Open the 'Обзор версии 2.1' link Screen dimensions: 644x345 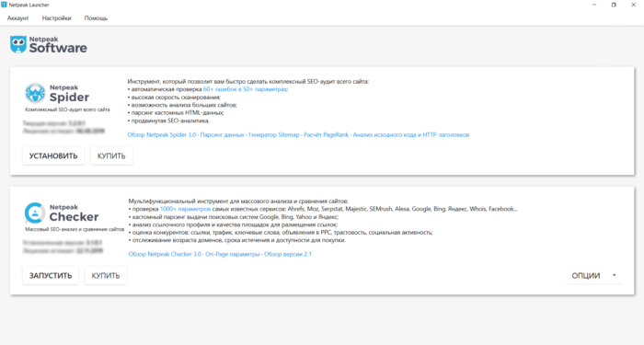tap(288, 254)
